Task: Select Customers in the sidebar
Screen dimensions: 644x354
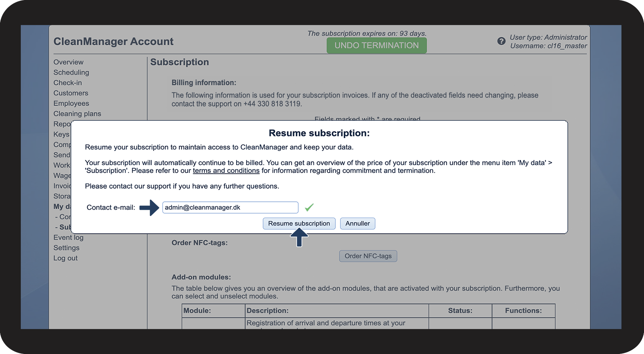Action: (x=71, y=93)
